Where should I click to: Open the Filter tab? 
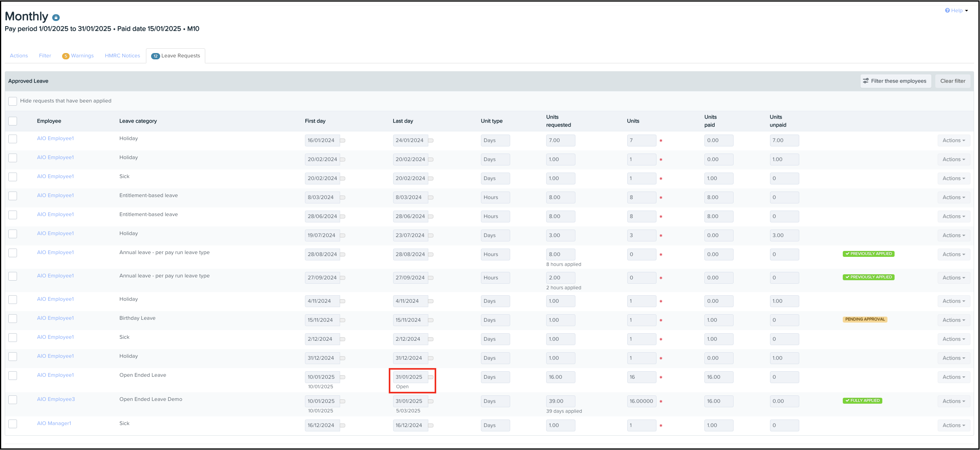coord(45,56)
